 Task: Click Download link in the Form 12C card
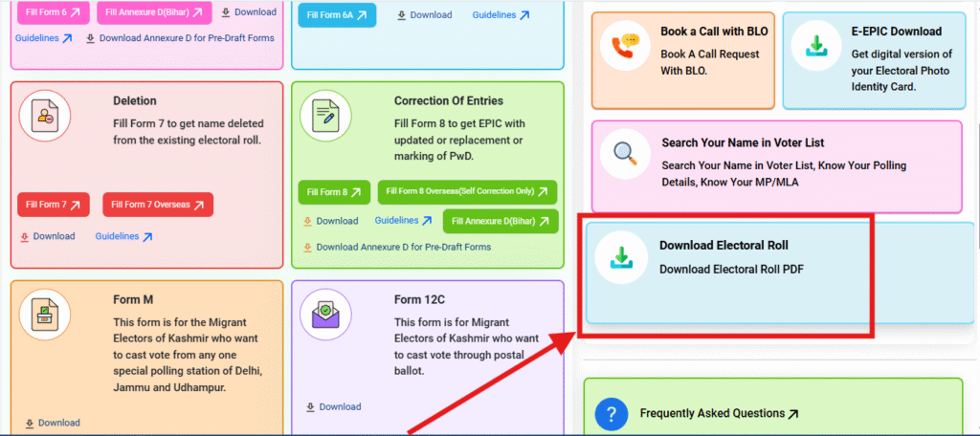(333, 406)
